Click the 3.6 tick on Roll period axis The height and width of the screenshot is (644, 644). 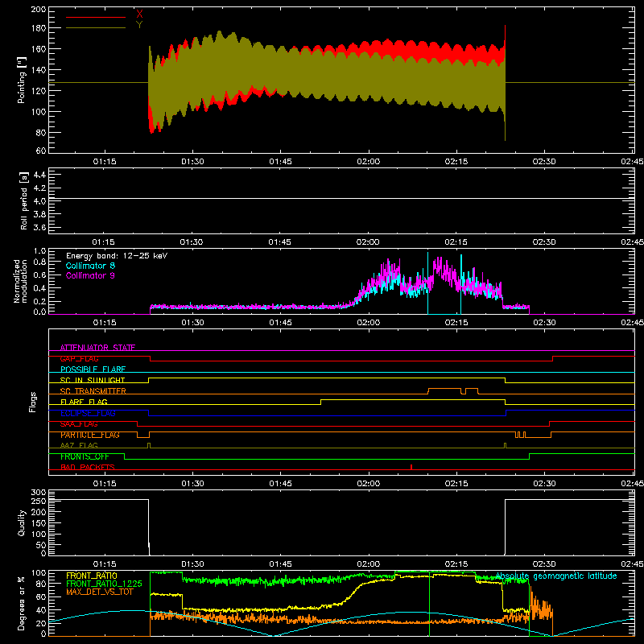click(x=39, y=227)
